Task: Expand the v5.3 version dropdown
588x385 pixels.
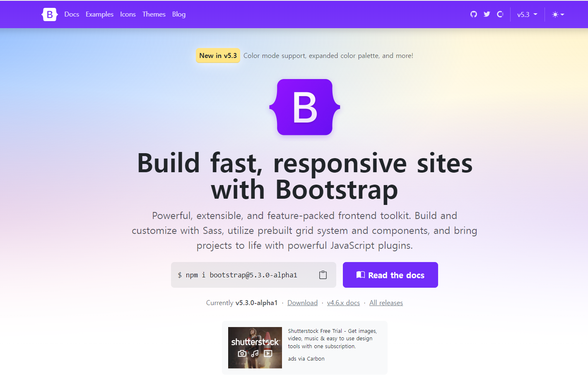Action: 527,14
